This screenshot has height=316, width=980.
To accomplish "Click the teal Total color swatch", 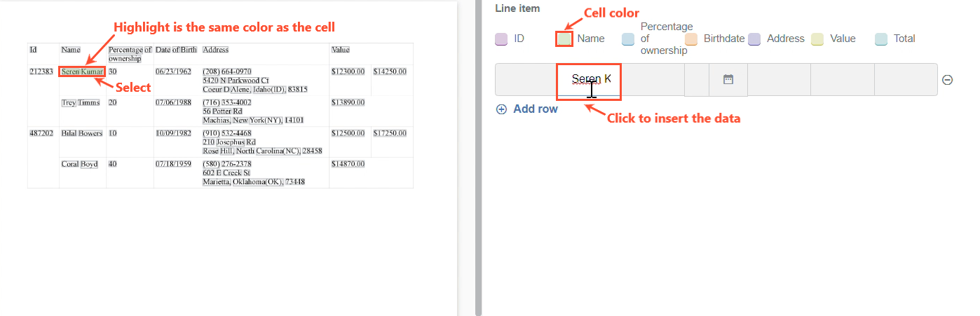I will click(x=881, y=39).
